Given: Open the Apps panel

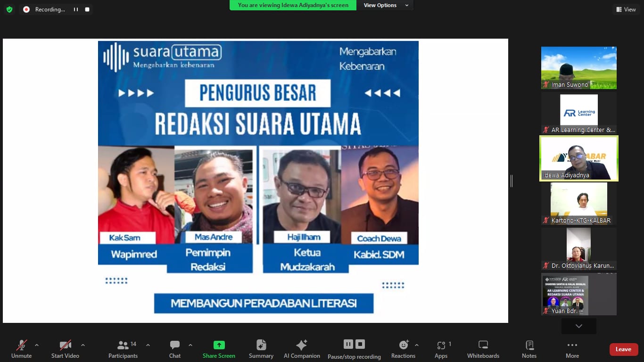Looking at the screenshot, I should point(441,349).
